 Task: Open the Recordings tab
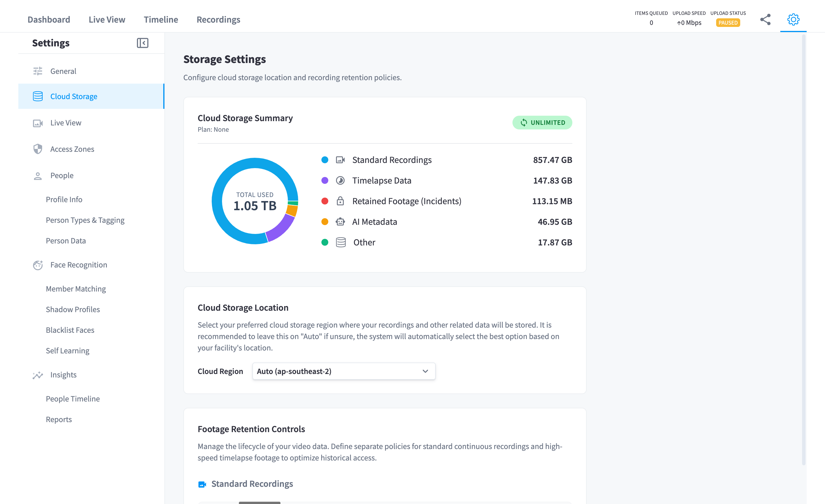(x=218, y=19)
